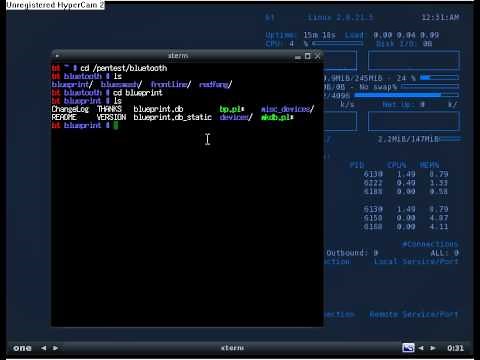Click 'cd /pentest/bluetooth' command text
480x360 pixels.
[x=124, y=68]
